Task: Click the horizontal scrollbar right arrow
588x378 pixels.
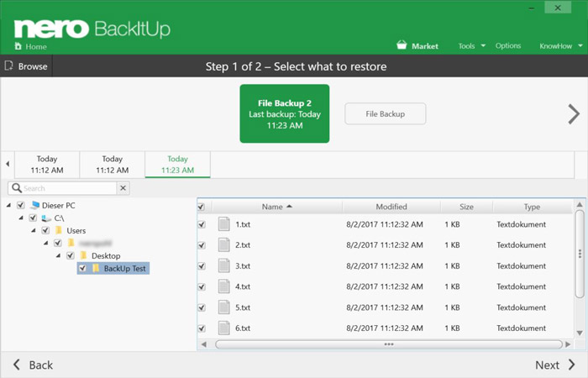Action: tap(568, 344)
